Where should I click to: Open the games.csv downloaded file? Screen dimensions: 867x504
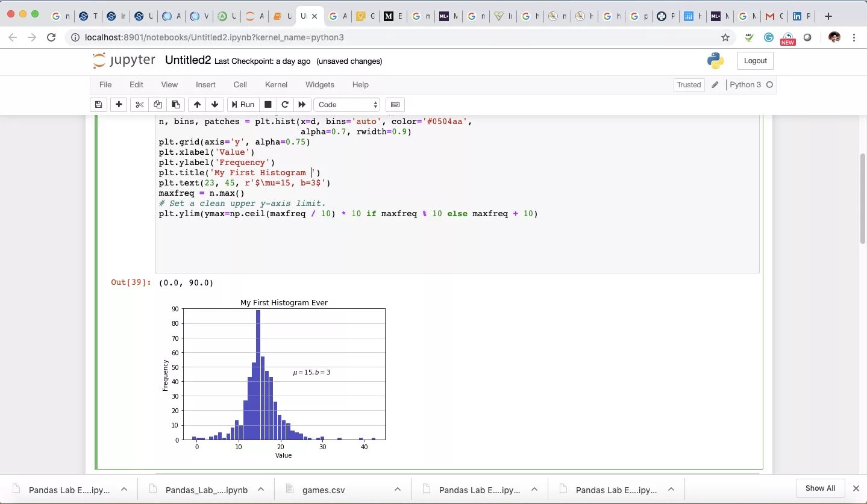click(x=324, y=490)
